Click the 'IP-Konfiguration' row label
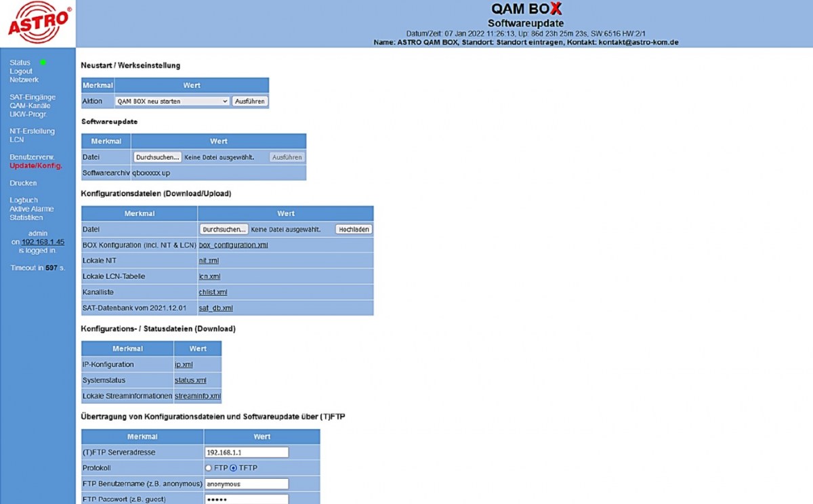Image resolution: width=813 pixels, height=504 pixels. click(x=108, y=364)
